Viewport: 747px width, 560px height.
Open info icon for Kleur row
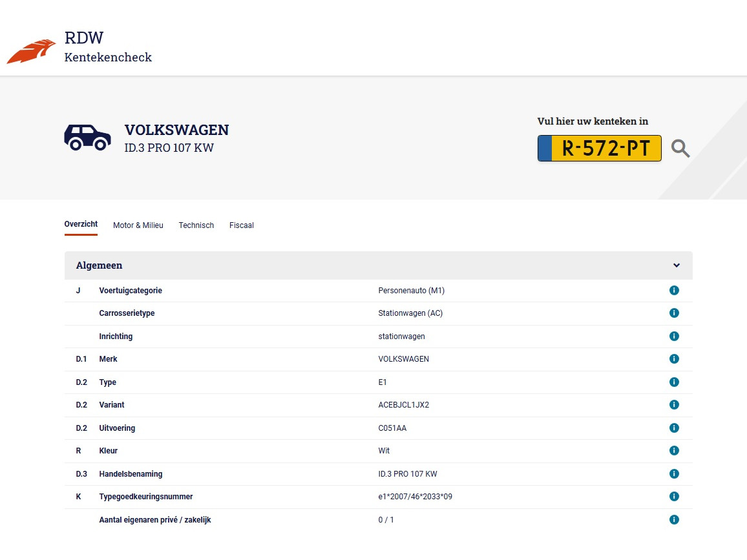674,450
